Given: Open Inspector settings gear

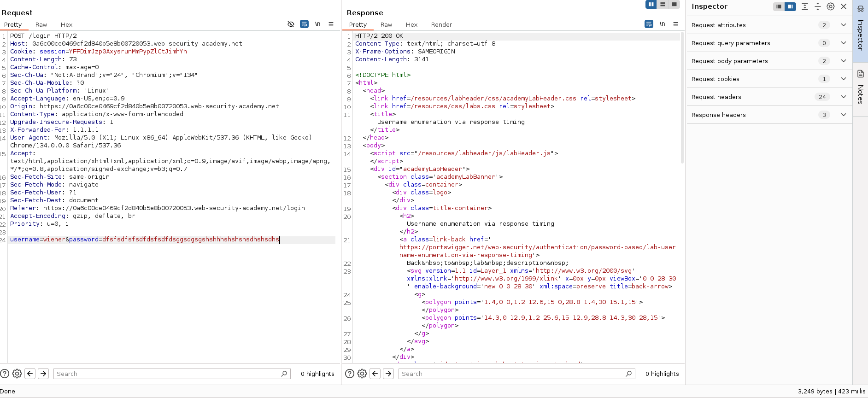Looking at the screenshot, I should pos(830,6).
